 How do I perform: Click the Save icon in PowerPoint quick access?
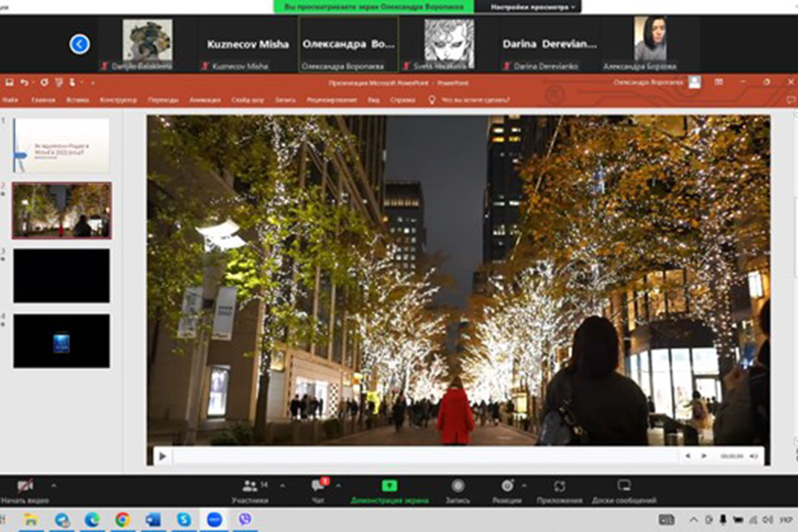coord(9,82)
